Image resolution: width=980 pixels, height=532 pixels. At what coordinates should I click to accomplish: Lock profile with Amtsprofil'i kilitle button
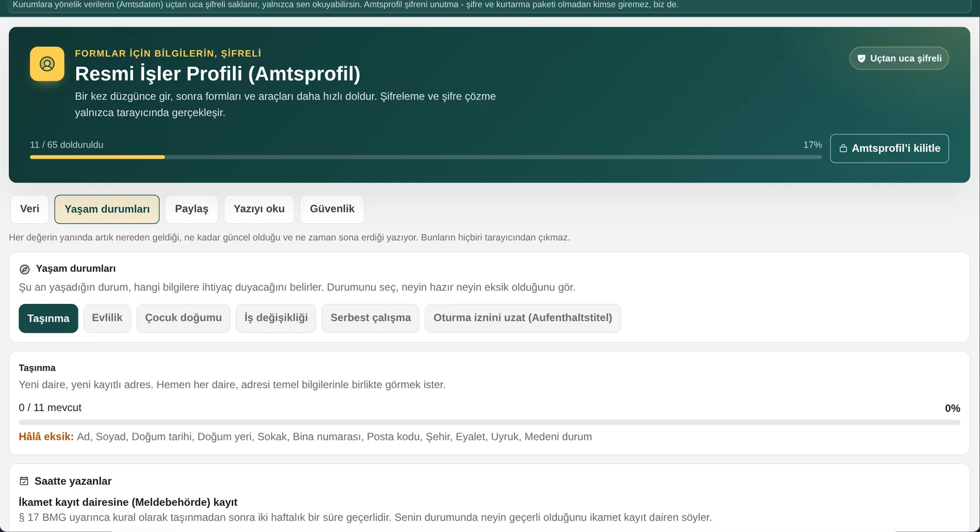tap(889, 148)
